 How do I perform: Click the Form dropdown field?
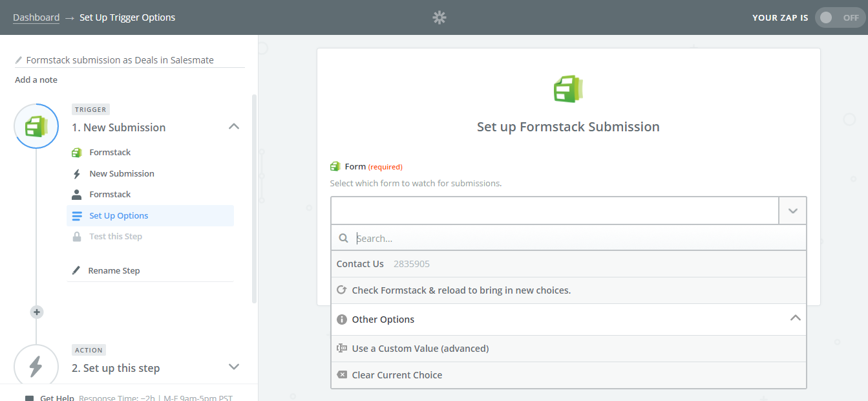click(x=555, y=210)
